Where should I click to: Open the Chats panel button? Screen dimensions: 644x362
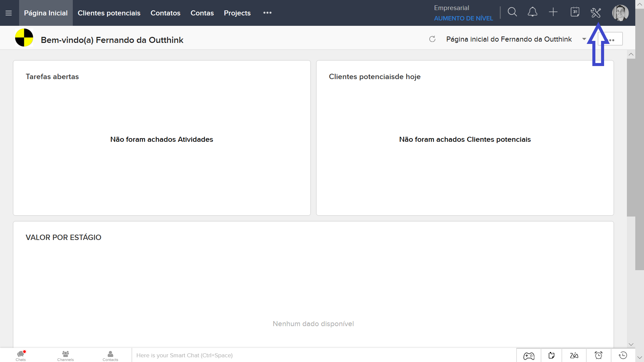click(x=21, y=355)
